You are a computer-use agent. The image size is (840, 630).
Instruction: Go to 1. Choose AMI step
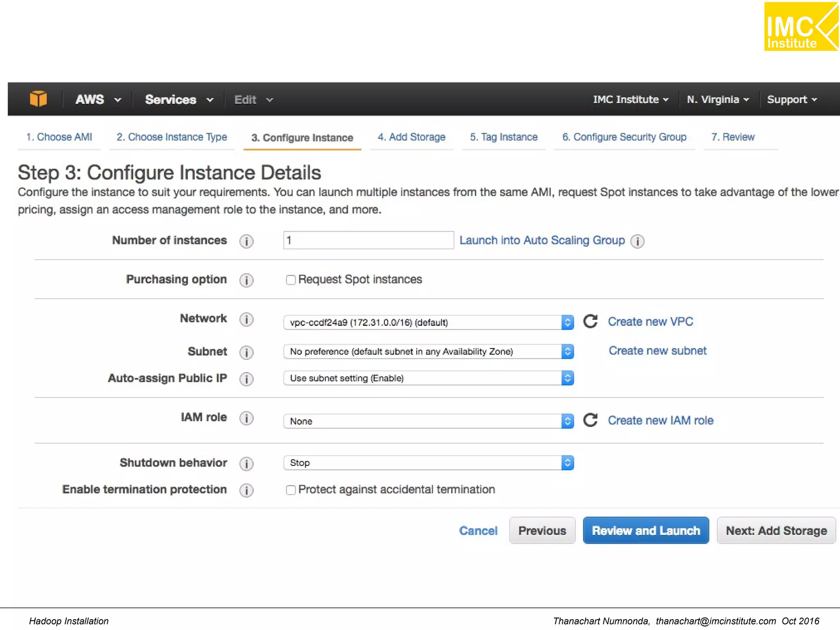(x=59, y=137)
